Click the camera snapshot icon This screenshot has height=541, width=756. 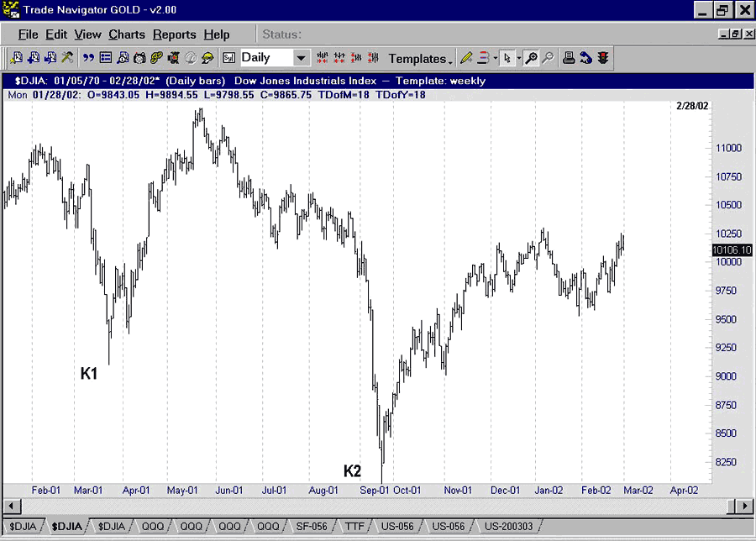(139, 58)
